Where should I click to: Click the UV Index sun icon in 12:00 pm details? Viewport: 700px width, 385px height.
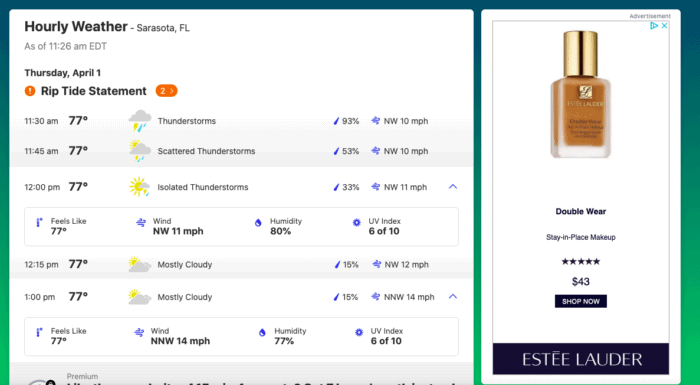point(356,222)
